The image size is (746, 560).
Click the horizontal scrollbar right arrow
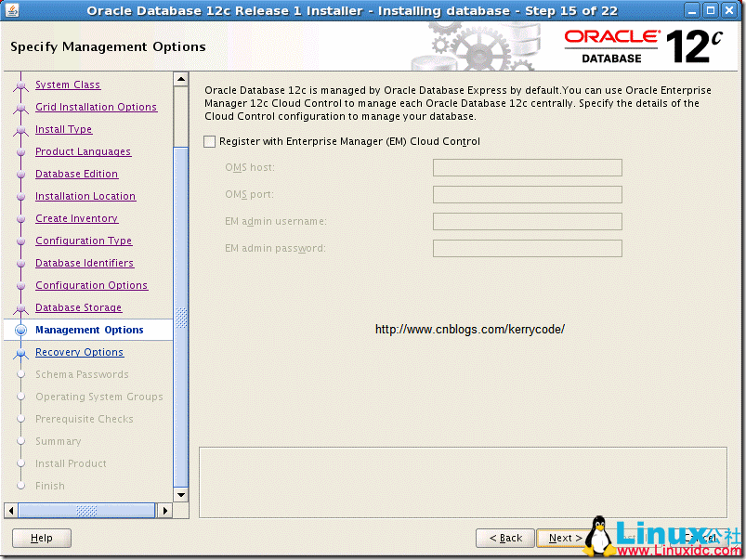tap(164, 510)
